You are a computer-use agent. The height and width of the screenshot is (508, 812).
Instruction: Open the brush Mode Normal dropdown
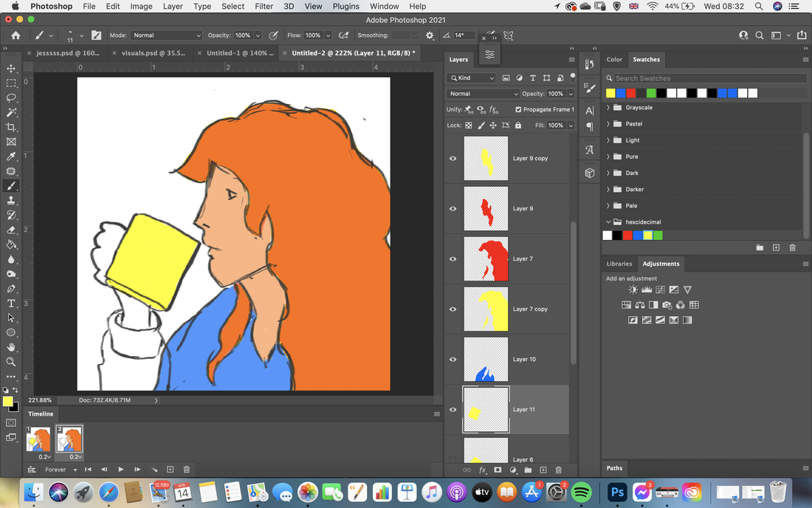[x=166, y=35]
